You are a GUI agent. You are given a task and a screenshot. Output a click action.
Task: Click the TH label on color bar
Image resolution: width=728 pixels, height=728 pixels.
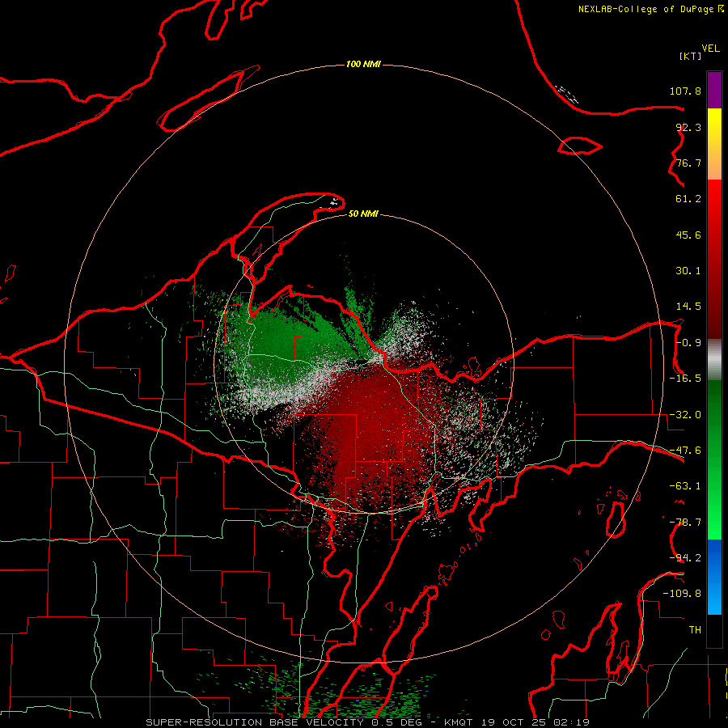(695, 630)
